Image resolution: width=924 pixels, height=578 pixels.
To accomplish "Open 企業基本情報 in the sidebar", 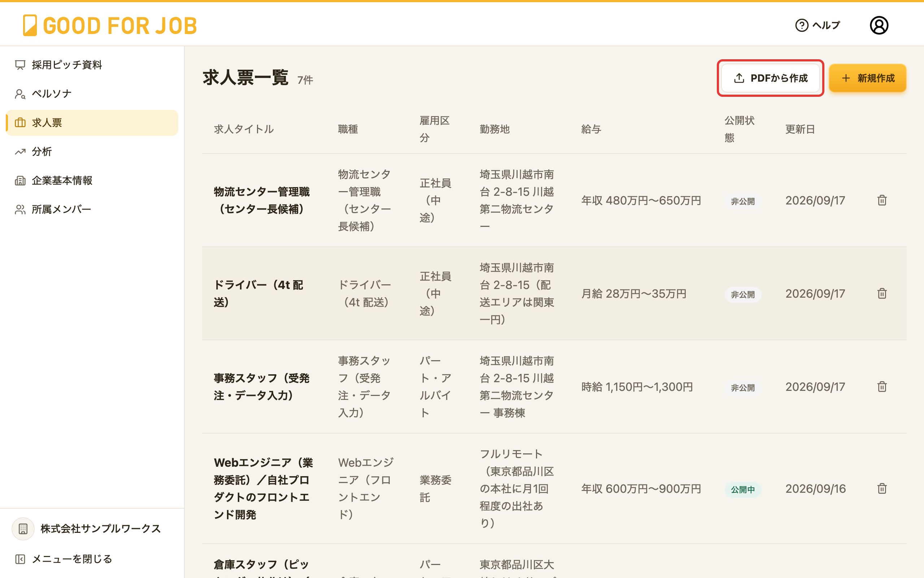I will (92, 180).
